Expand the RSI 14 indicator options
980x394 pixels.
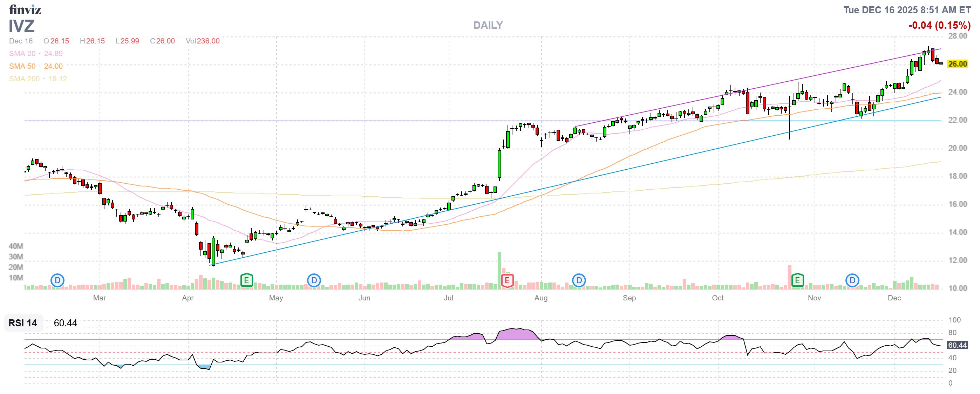click(x=23, y=323)
